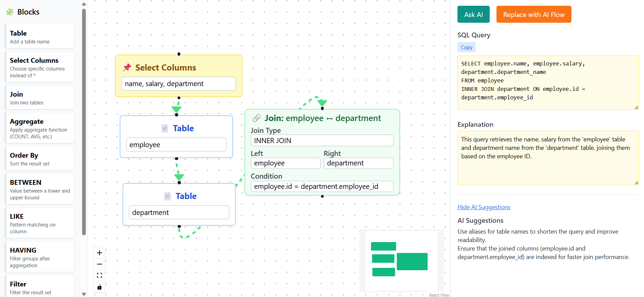Edit the department table name field

pyautogui.click(x=179, y=213)
